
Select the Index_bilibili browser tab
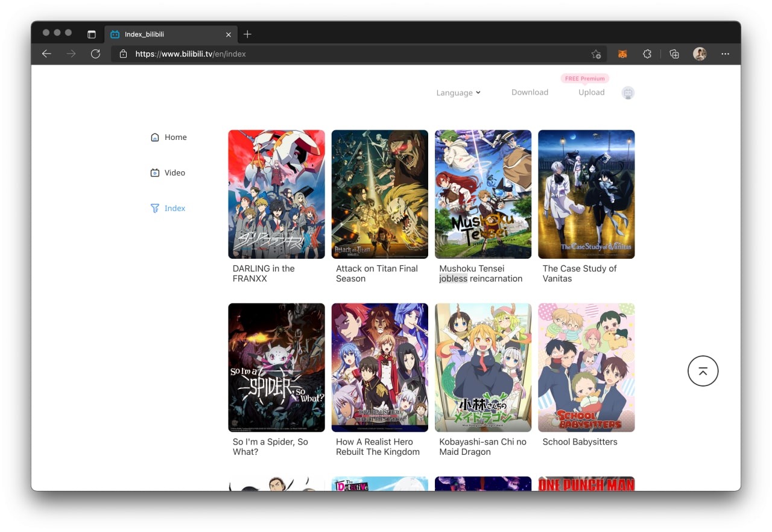171,34
